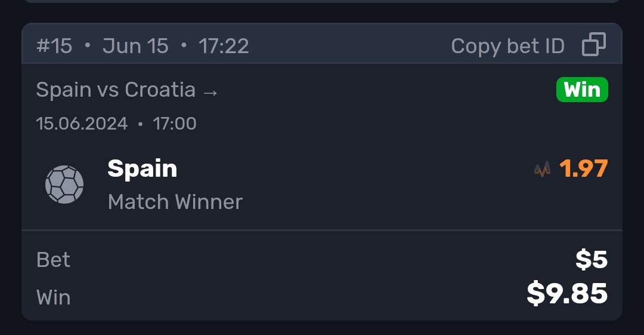Click the odds fluctuation chart icon
This screenshot has height=335, width=644.
click(x=542, y=169)
